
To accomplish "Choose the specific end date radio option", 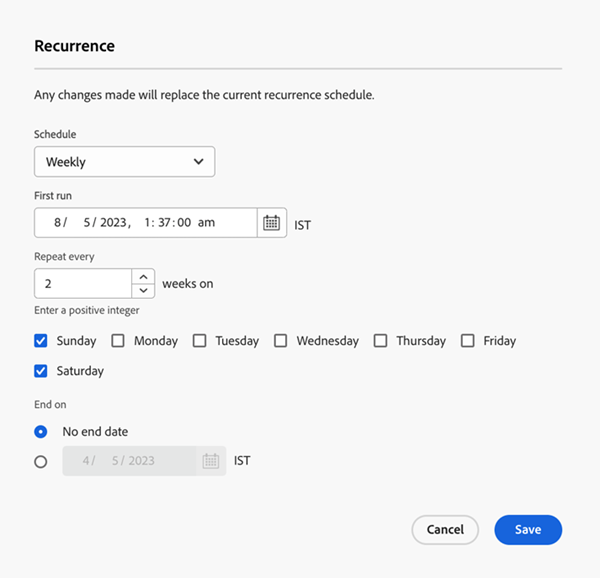I will pos(41,462).
